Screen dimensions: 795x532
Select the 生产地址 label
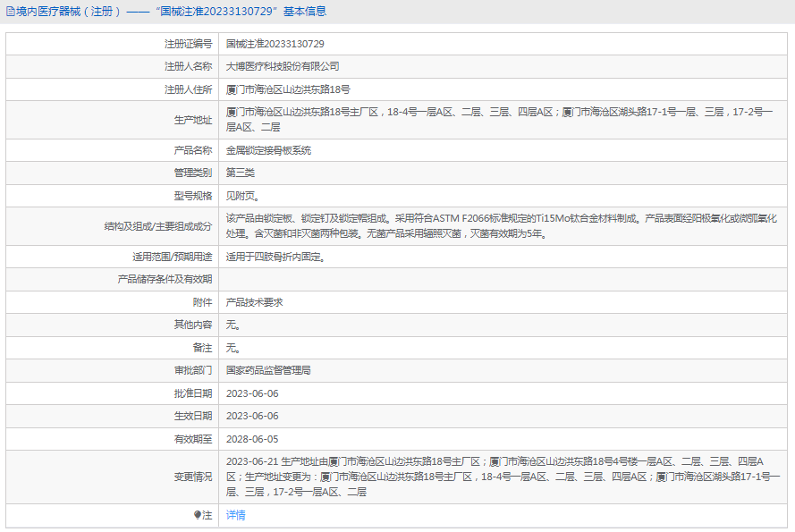tap(193, 120)
